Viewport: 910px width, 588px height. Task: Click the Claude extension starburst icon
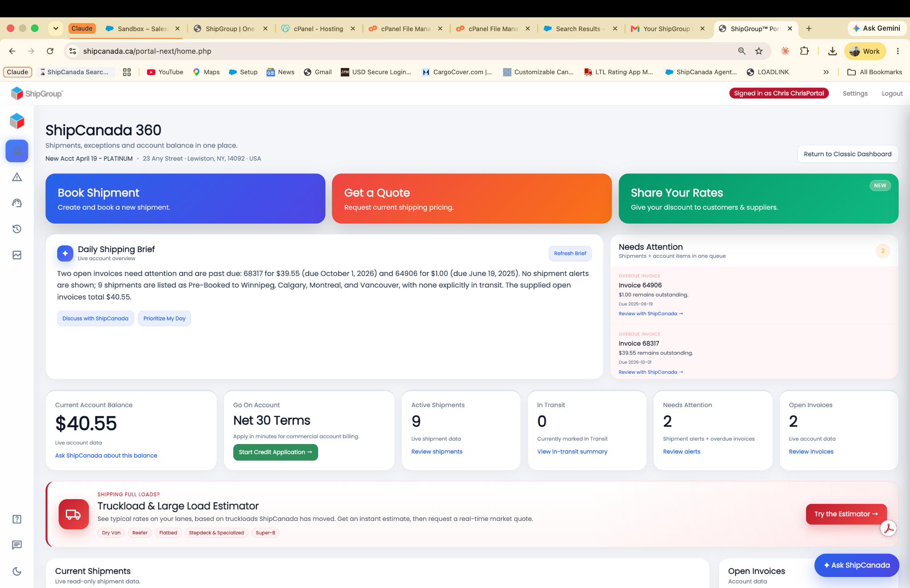(785, 51)
